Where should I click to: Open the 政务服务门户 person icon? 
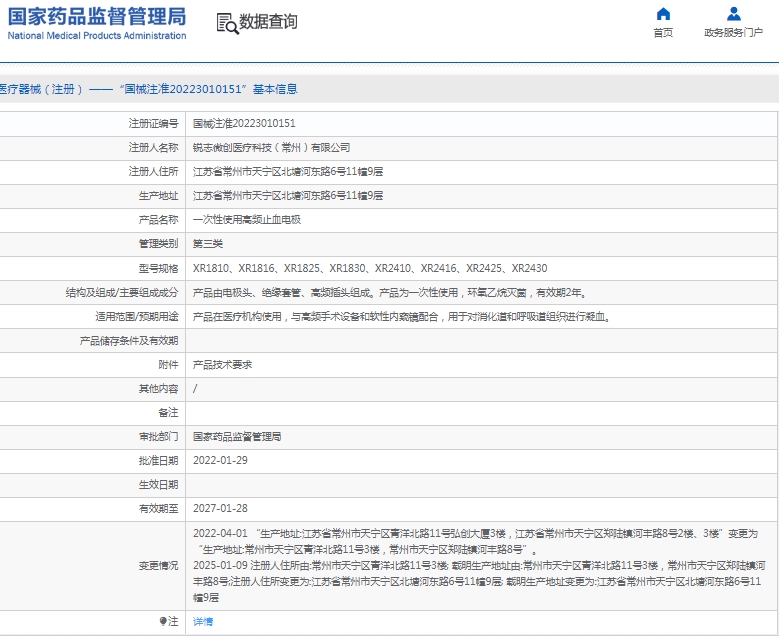733,14
